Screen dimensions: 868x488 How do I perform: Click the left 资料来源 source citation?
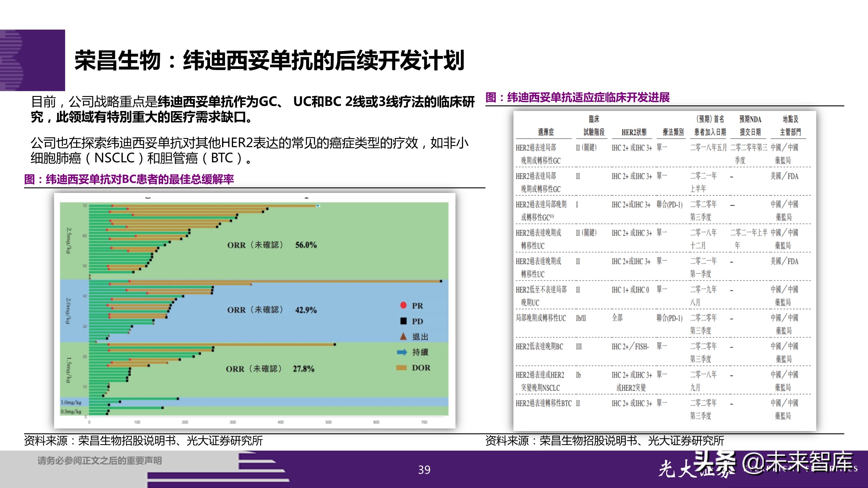145,441
